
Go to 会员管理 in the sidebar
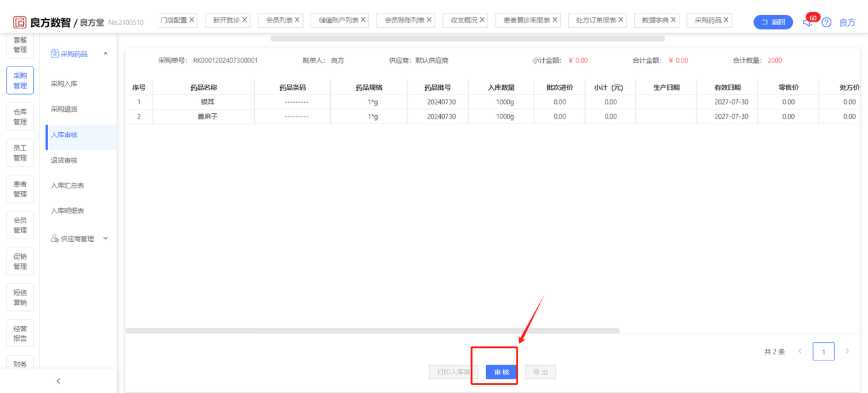pyautogui.click(x=20, y=225)
